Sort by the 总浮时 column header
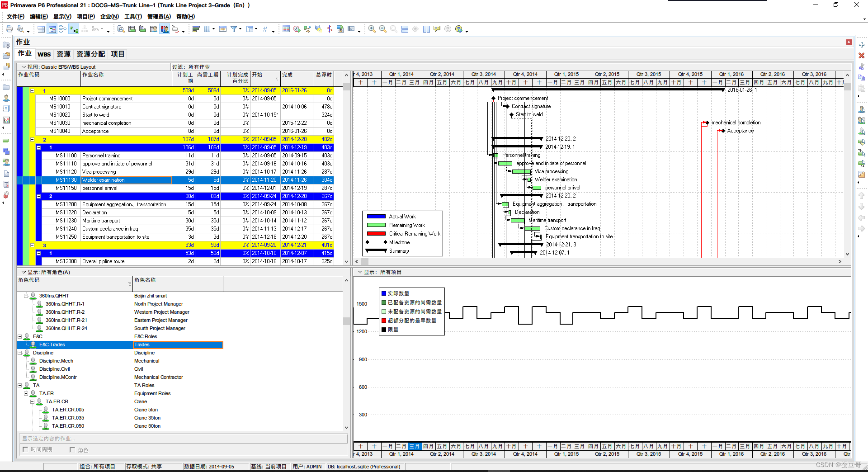Image resolution: width=868 pixels, height=472 pixels. (324, 79)
